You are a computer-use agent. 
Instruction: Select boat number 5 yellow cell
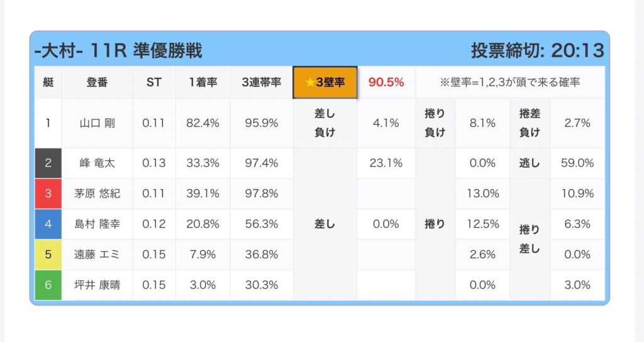(x=48, y=254)
